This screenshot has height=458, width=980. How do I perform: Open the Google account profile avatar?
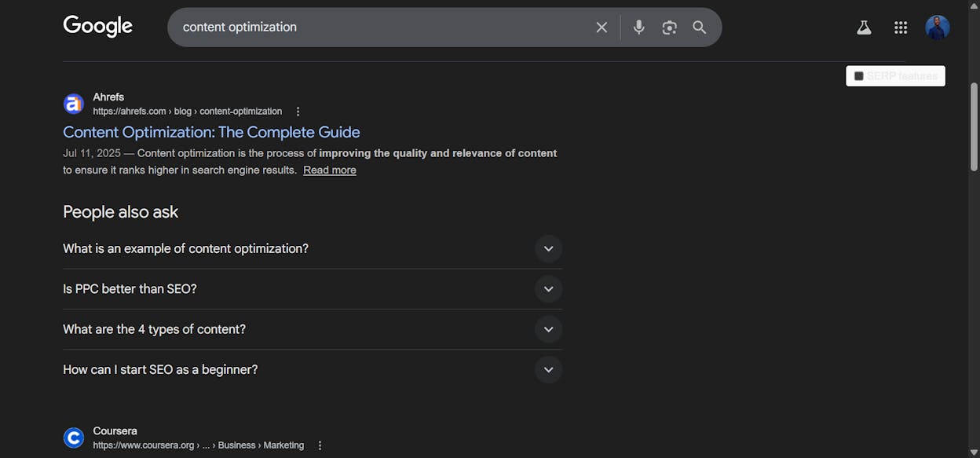tap(938, 27)
